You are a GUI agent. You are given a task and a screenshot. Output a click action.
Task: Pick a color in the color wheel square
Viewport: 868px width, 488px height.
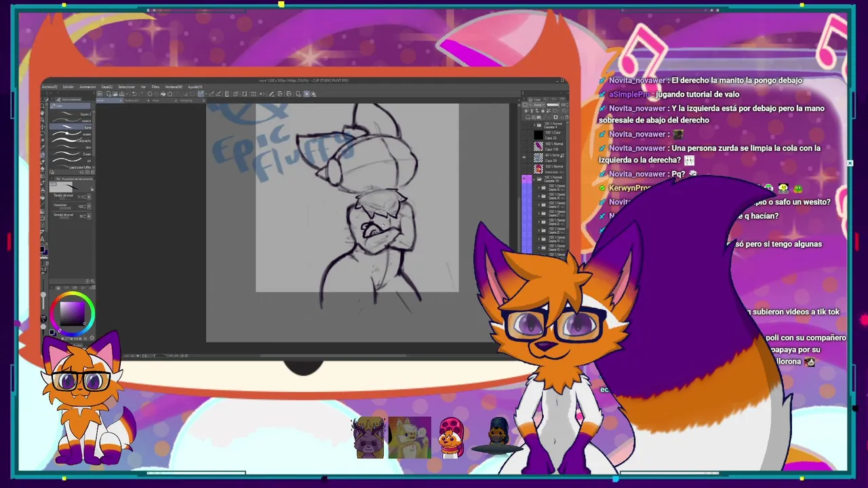[x=73, y=313]
